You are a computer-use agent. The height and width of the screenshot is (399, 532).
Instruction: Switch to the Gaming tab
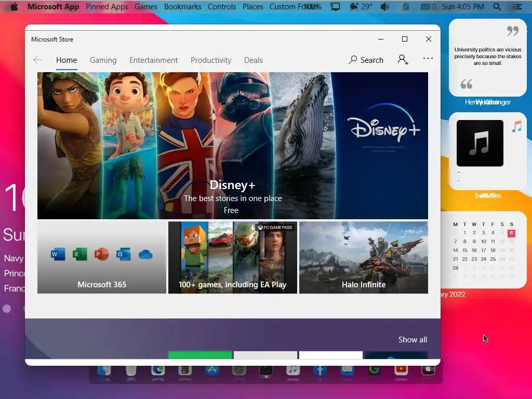click(x=103, y=60)
